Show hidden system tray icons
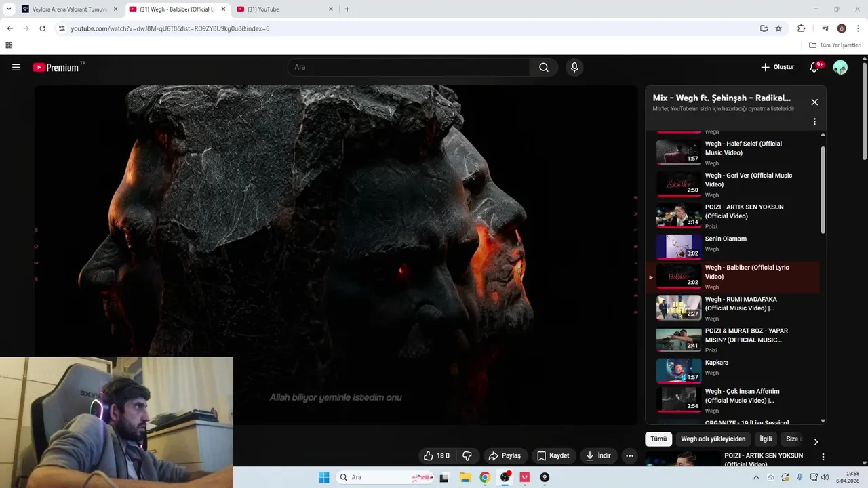Viewport: 868px width, 488px height. pyautogui.click(x=756, y=477)
